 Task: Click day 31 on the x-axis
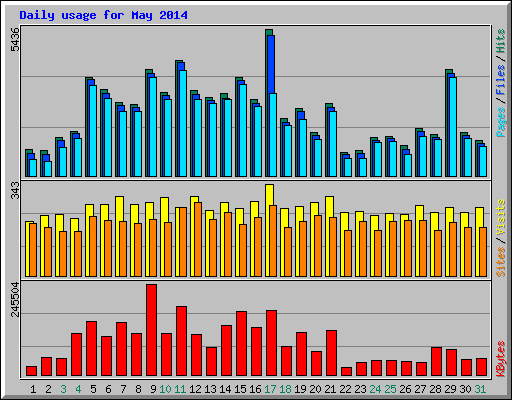(x=480, y=389)
